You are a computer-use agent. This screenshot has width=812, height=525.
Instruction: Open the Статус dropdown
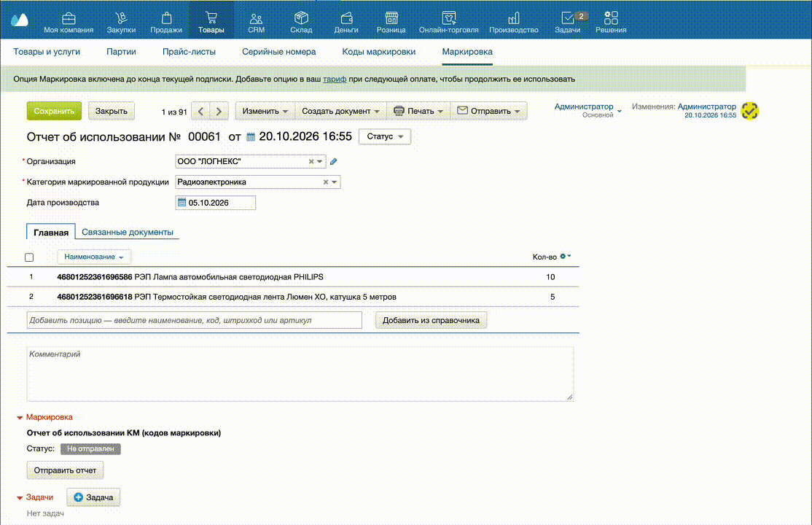tap(385, 136)
